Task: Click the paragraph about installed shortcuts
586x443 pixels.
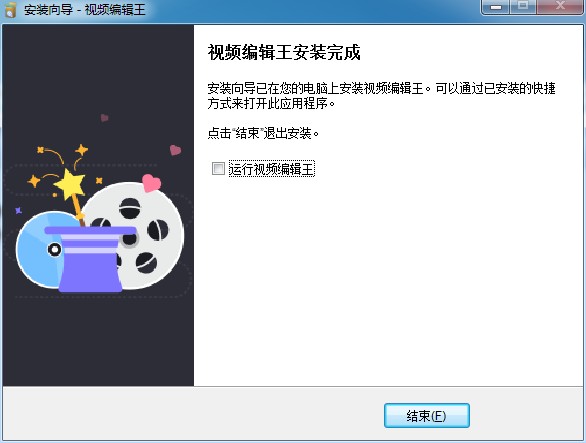Action: pos(382,96)
